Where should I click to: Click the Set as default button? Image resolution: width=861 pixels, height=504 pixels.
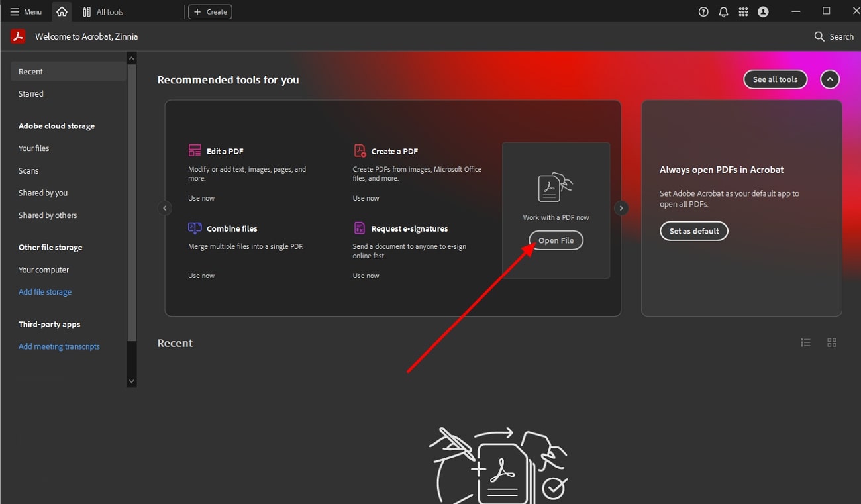(694, 231)
